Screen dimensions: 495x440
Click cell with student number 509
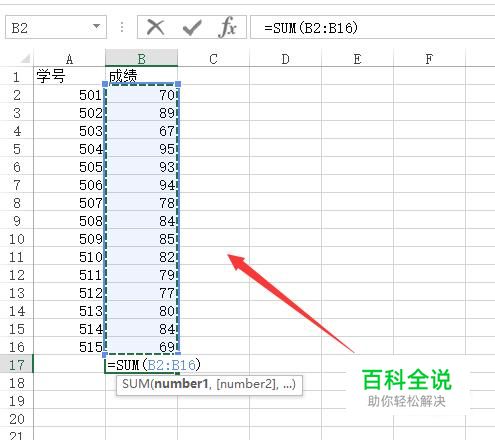(x=69, y=239)
